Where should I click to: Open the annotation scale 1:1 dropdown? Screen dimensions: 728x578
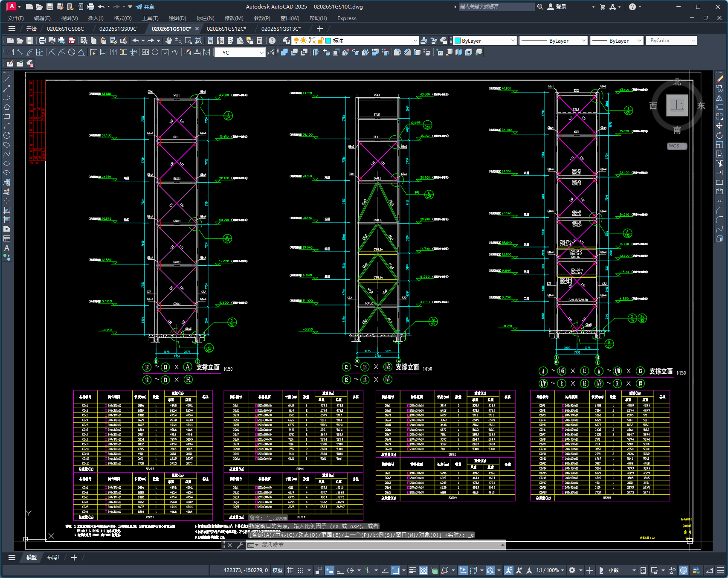point(551,570)
